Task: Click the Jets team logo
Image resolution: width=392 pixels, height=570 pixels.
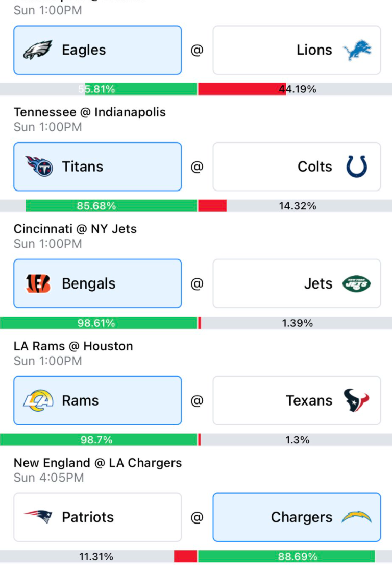Action: 356,283
